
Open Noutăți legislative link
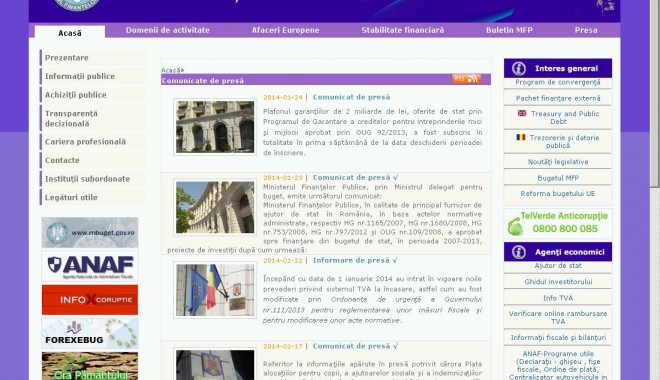[558, 162]
